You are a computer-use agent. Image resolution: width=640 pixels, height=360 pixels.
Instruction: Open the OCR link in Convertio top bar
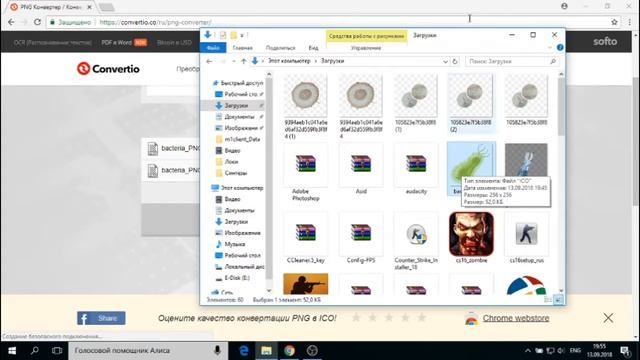(52, 42)
